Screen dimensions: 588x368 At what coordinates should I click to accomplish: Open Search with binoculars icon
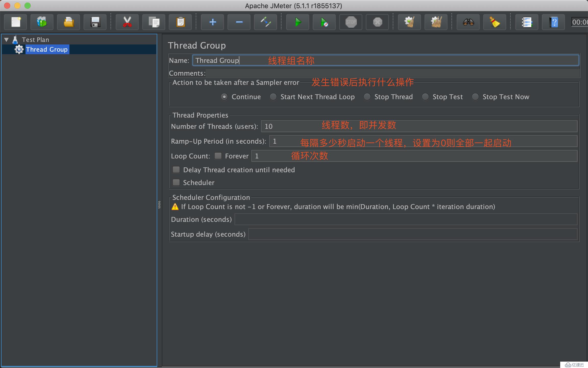coord(468,22)
